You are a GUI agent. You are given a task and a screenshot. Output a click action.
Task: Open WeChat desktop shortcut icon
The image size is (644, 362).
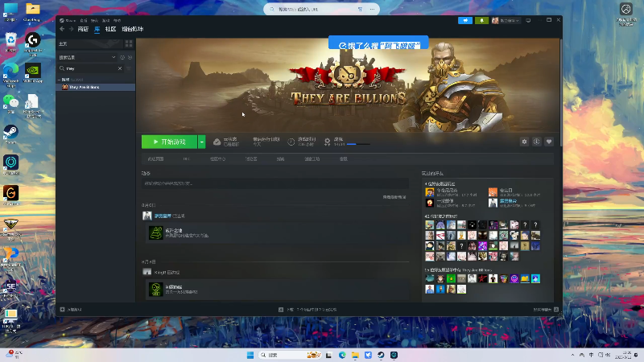click(x=10, y=105)
